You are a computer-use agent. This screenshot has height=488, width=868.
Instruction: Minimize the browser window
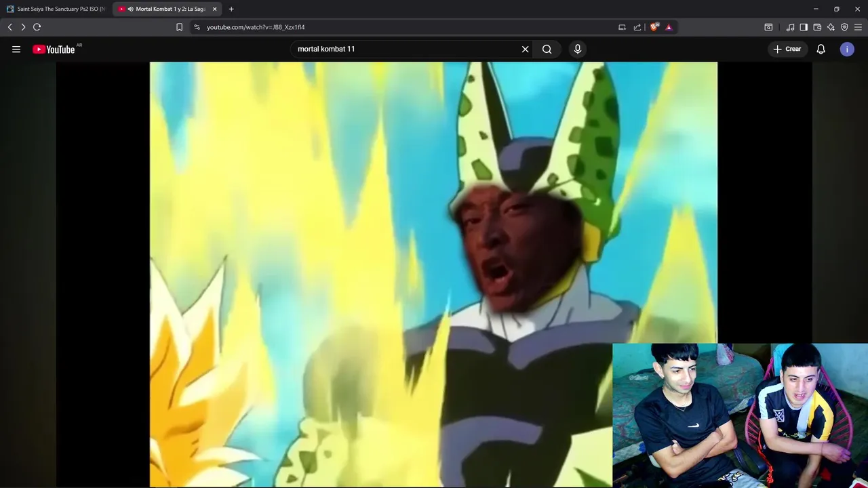tap(816, 9)
